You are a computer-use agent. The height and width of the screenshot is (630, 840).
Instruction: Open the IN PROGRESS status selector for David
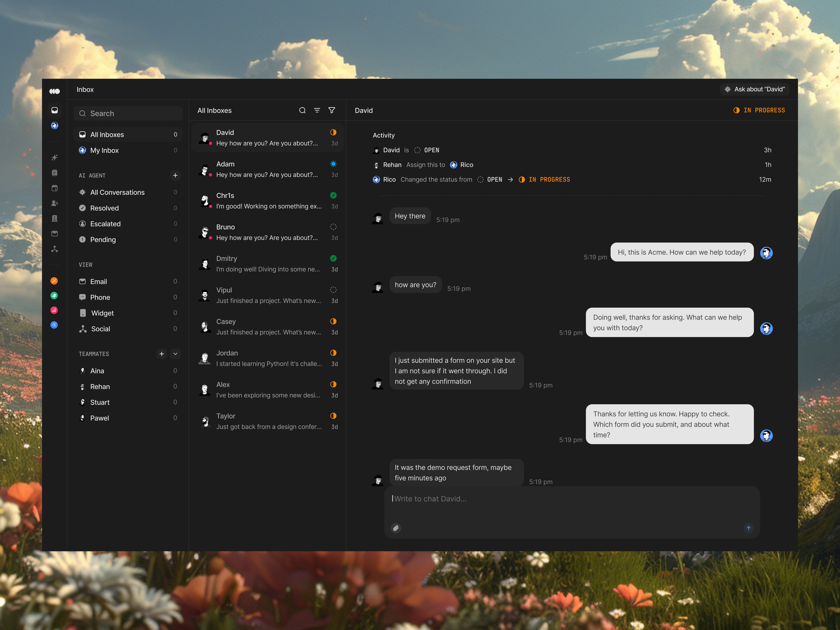pyautogui.click(x=759, y=110)
